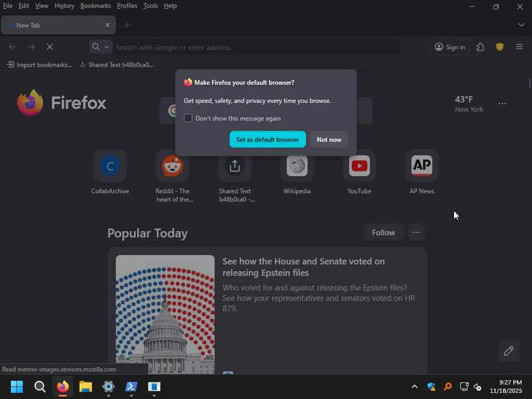This screenshot has height=399, width=532.
Task: Click the magnifier tray icon
Action: [x=448, y=387]
